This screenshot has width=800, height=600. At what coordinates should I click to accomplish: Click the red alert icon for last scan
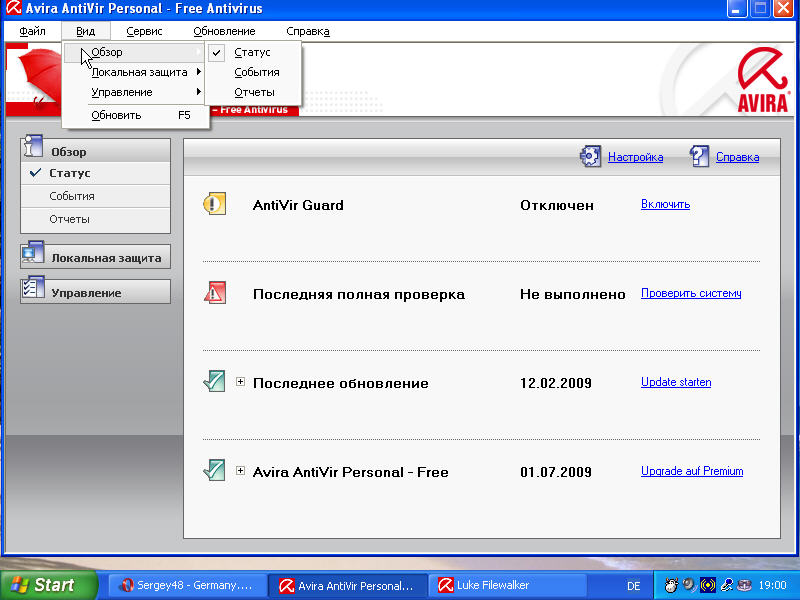tap(214, 293)
